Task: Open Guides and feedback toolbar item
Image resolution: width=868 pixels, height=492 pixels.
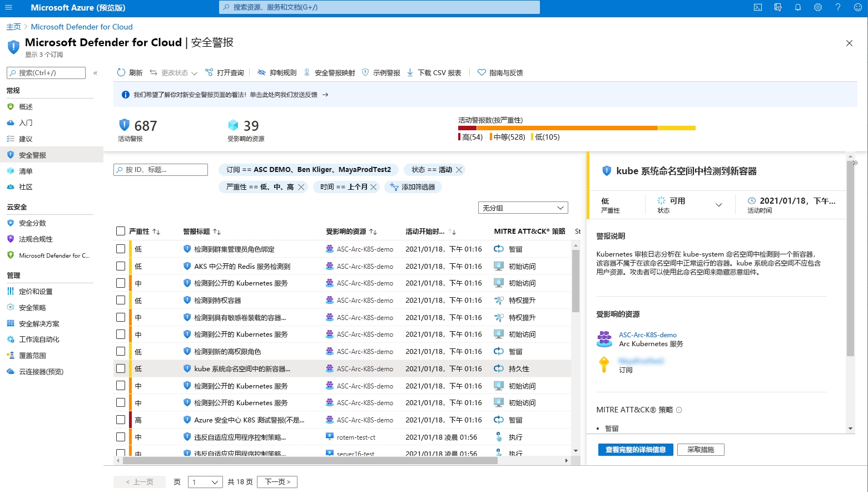Action: pyautogui.click(x=500, y=72)
